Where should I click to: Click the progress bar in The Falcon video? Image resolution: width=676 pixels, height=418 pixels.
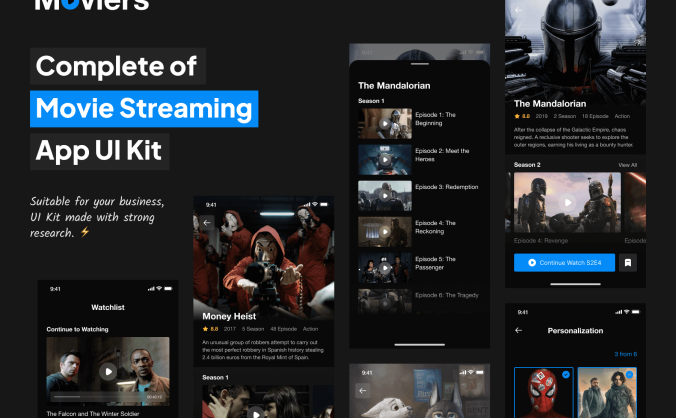tap(99, 397)
